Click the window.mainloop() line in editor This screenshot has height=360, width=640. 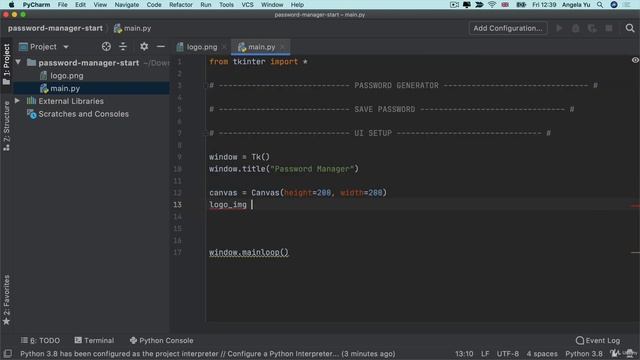[249, 252]
